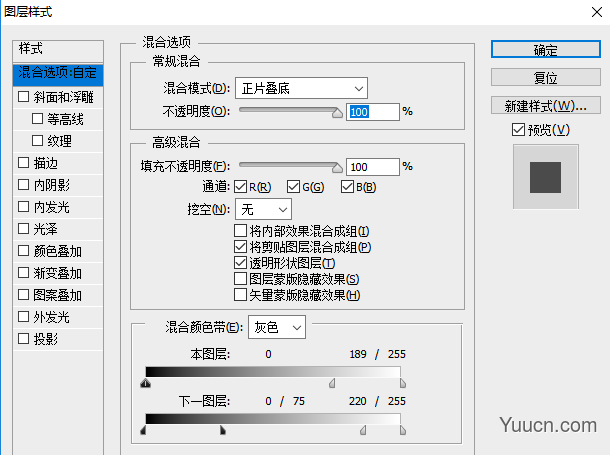This screenshot has height=455, width=610.
Task: Enable 将内部效果混合成组 checkbox
Action: point(240,231)
